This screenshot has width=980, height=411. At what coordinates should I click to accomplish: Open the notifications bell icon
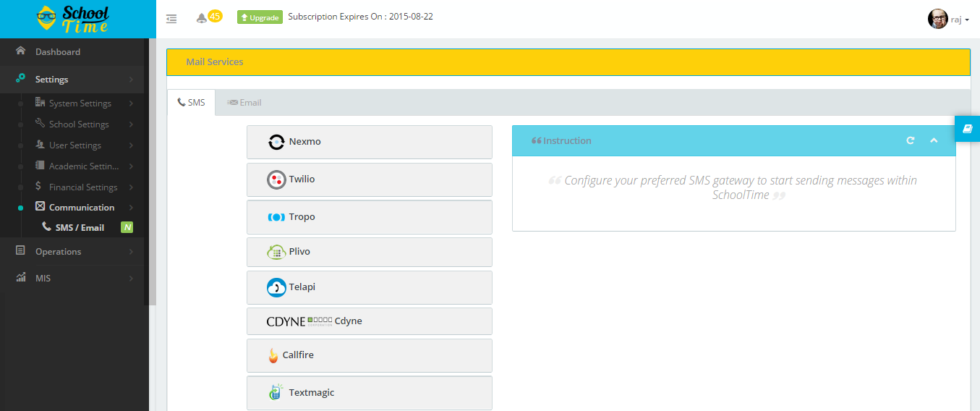tap(201, 18)
